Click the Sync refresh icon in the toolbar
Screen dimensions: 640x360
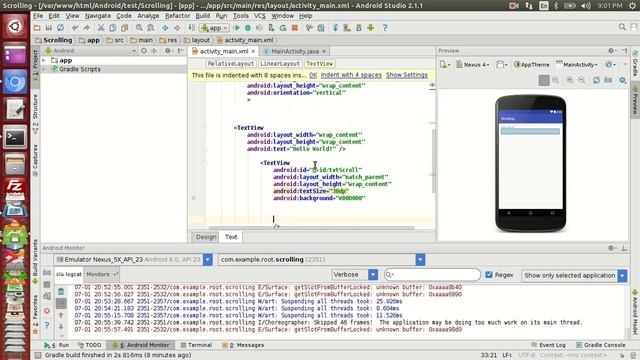[x=60, y=28]
